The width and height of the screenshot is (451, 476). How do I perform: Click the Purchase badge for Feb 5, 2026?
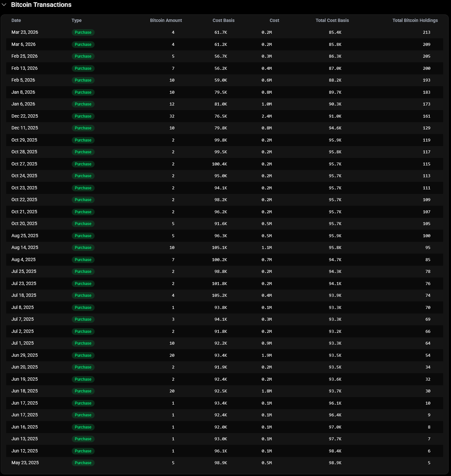coord(83,80)
